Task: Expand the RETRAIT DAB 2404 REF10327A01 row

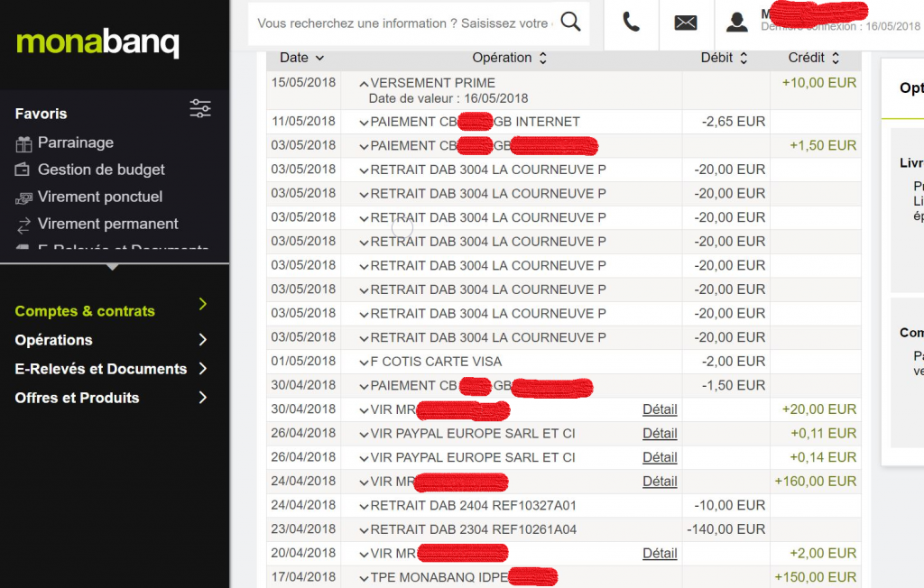Action: (x=364, y=506)
